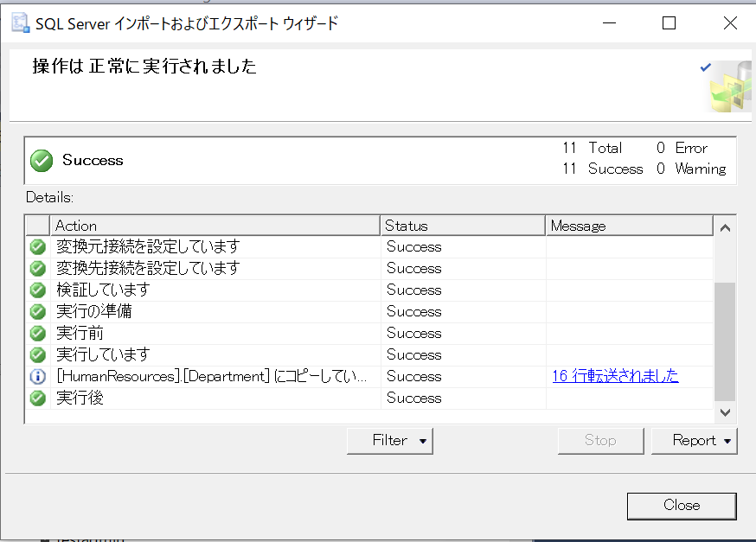The width and height of the screenshot is (756, 542).
Task: Click the green check icon beside 変換先接続を設定しています
Action: click(37, 268)
